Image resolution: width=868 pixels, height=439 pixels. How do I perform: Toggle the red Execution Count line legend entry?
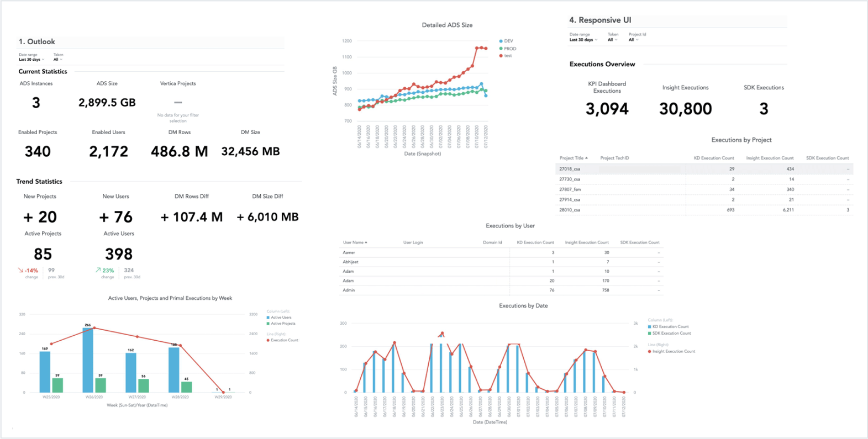282,340
